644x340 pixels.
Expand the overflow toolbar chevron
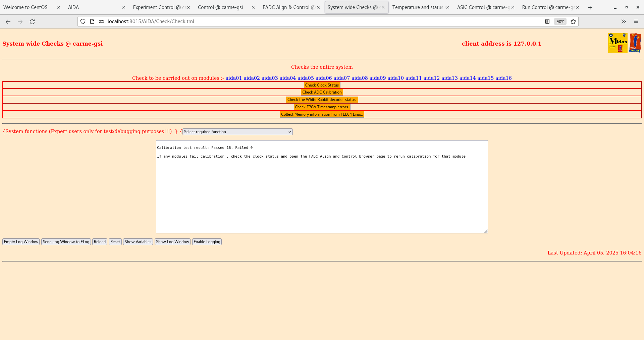click(x=624, y=21)
